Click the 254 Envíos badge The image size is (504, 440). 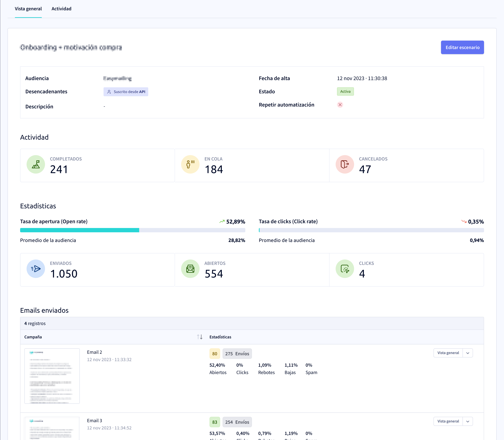237,422
